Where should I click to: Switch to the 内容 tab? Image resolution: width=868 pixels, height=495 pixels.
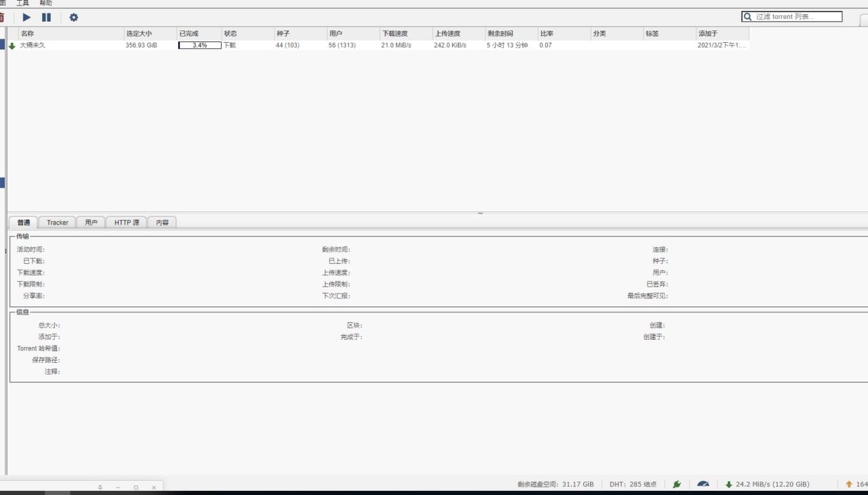[x=162, y=222]
